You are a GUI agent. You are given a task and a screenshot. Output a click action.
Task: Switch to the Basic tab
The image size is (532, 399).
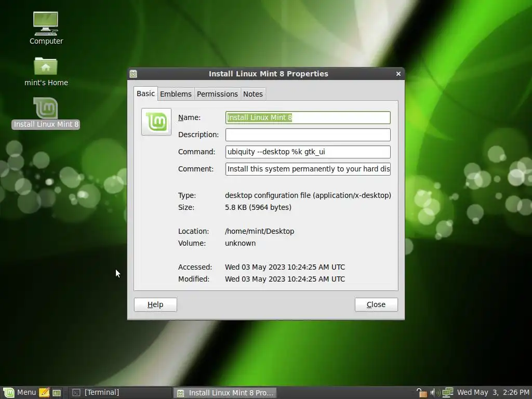[x=145, y=94]
